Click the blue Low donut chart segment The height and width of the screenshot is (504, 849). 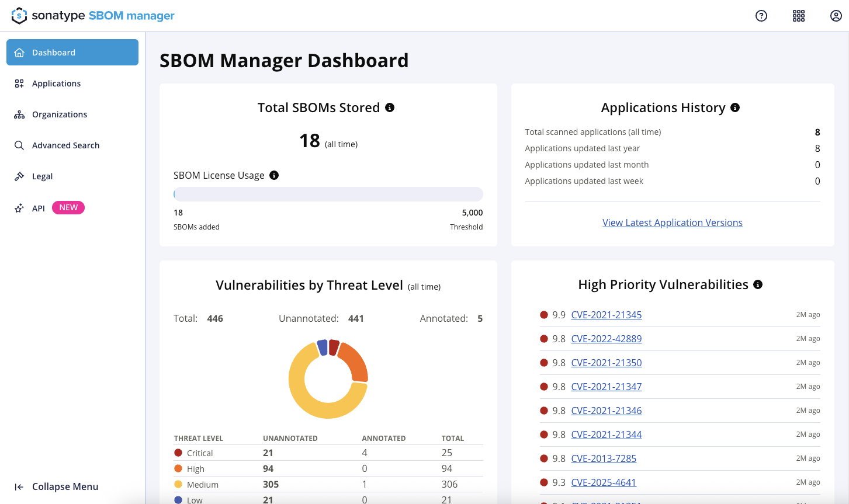click(x=322, y=347)
